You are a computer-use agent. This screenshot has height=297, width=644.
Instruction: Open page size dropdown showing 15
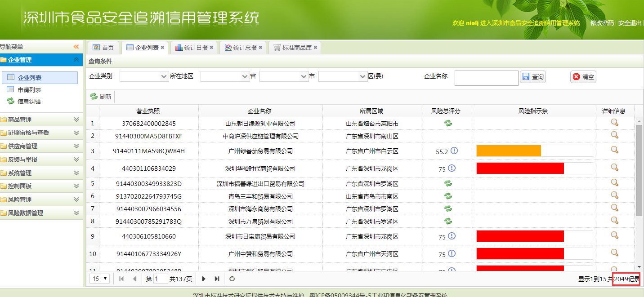click(100, 279)
